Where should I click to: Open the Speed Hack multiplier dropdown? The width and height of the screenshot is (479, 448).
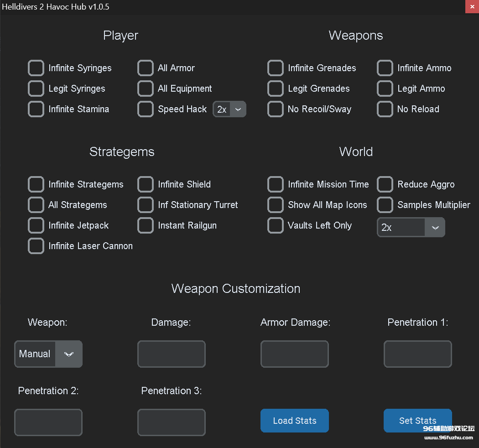(x=238, y=109)
